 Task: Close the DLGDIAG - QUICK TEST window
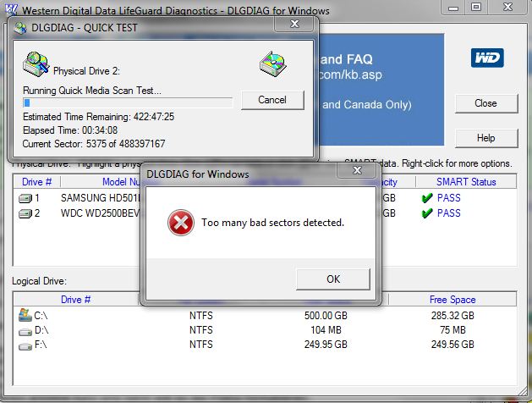294,24
